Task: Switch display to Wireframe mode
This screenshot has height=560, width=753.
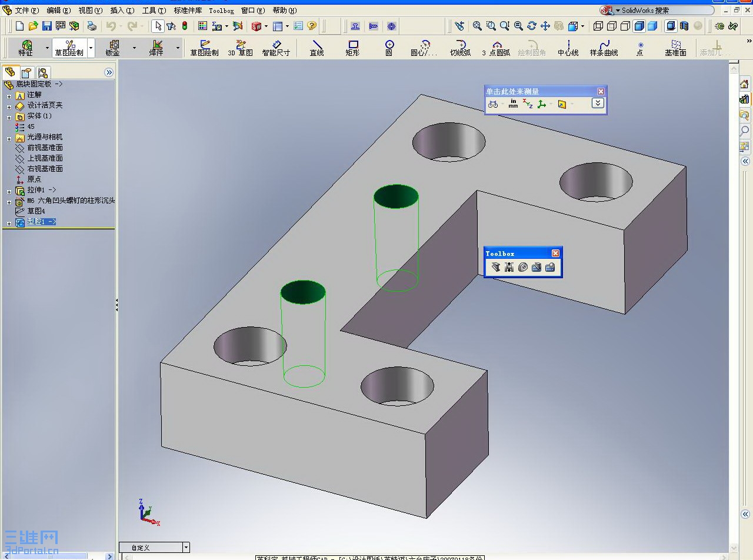Action: [598, 26]
